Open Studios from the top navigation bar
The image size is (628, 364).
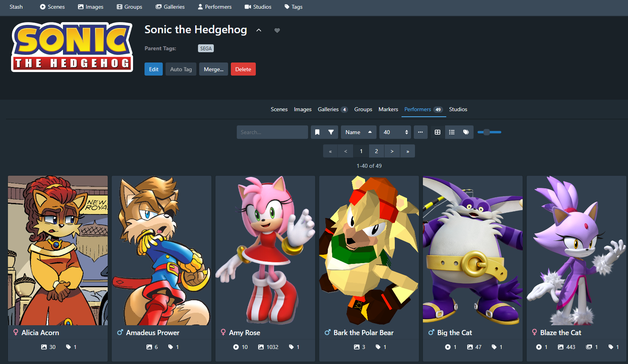point(258,7)
